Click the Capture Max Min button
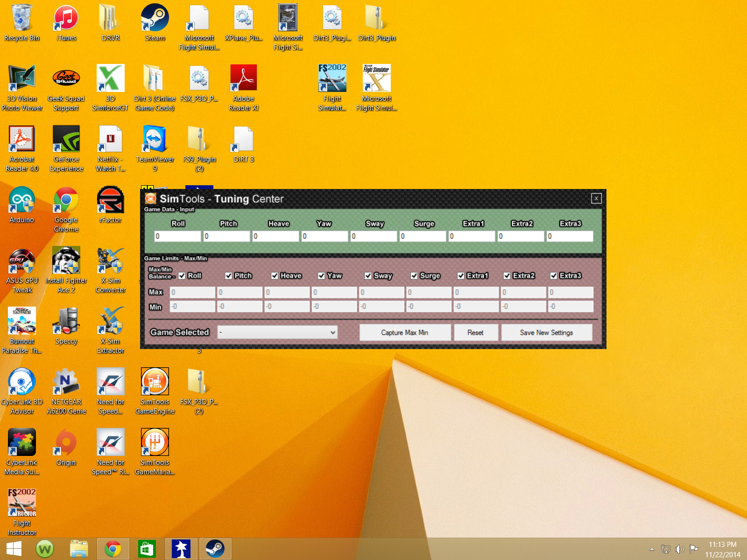Screen dimensions: 747x560 [x=405, y=332]
